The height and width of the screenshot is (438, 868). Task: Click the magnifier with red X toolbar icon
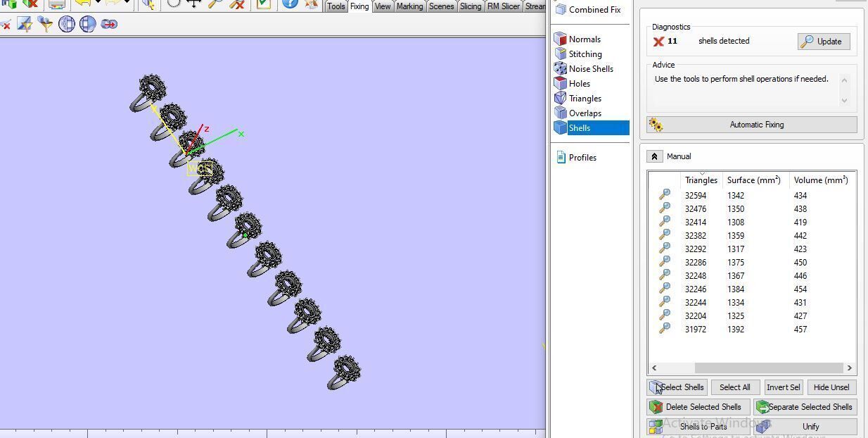coord(238,4)
